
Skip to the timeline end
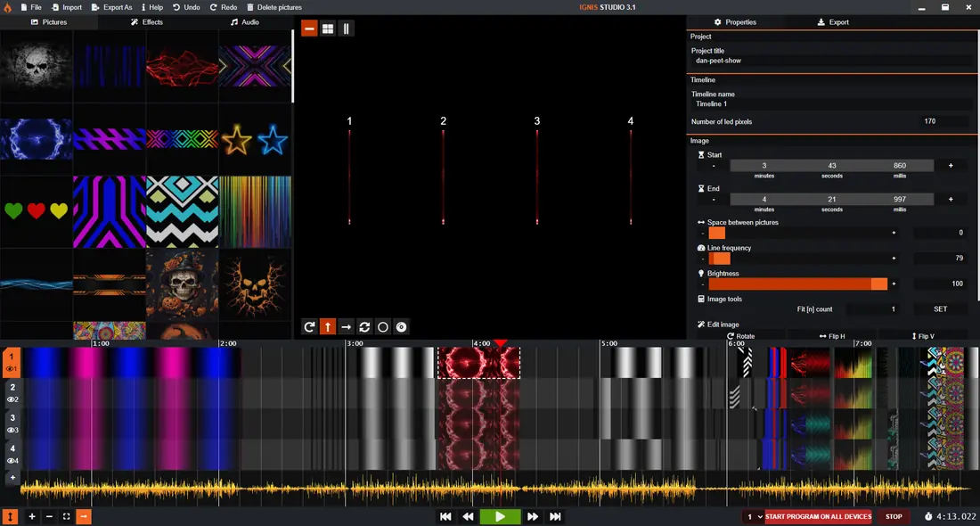tap(555, 516)
